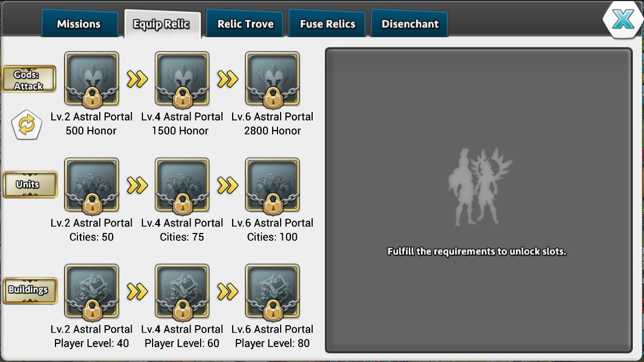The width and height of the screenshot is (644, 362).
Task: Switch to the Relic Trove tab
Action: point(245,24)
